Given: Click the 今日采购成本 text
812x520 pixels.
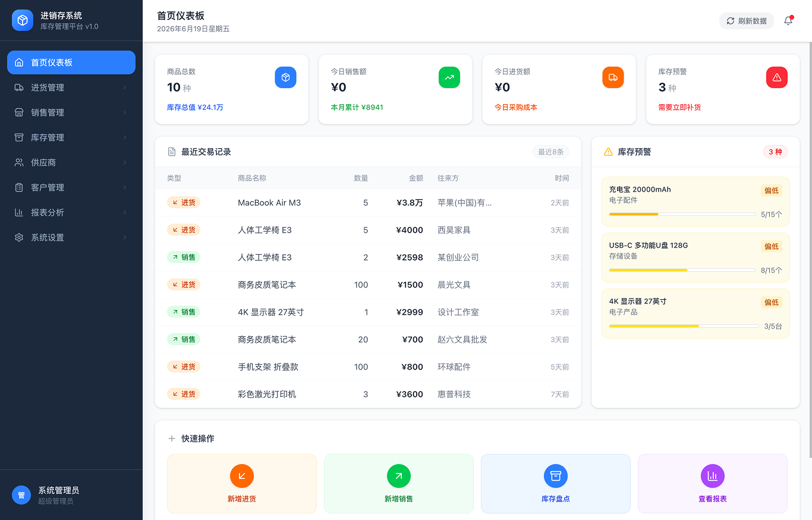Looking at the screenshot, I should [516, 108].
